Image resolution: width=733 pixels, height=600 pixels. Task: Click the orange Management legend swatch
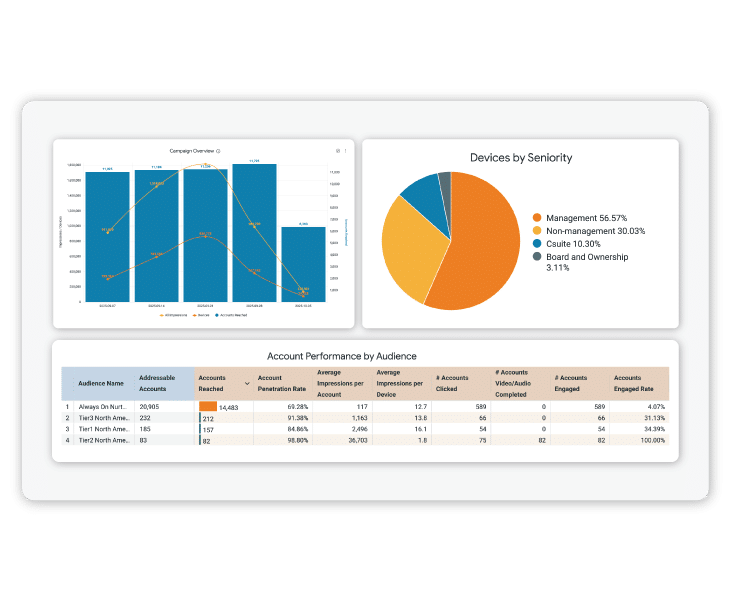537,217
